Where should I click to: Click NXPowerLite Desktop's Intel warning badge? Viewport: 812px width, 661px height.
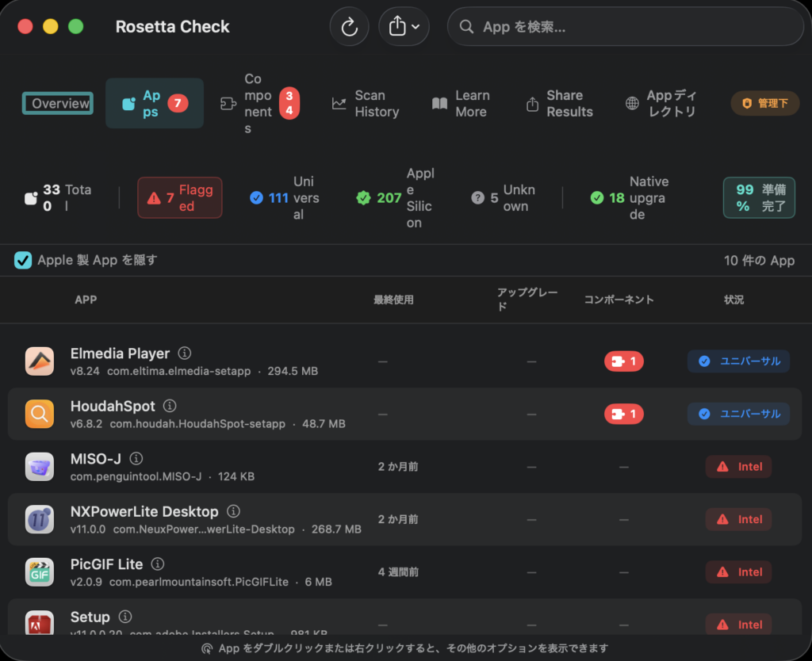click(738, 520)
